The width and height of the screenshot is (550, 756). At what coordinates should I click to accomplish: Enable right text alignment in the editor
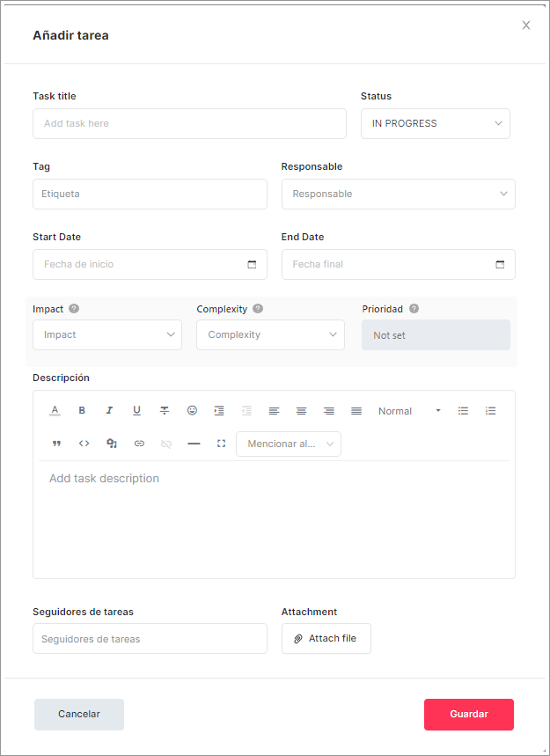(328, 410)
